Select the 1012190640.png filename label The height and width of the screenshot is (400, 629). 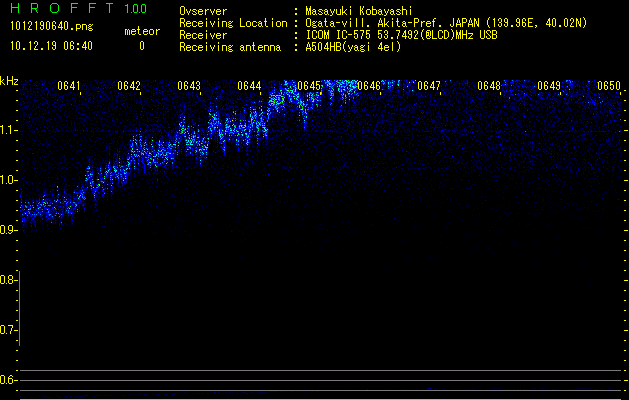click(x=46, y=27)
